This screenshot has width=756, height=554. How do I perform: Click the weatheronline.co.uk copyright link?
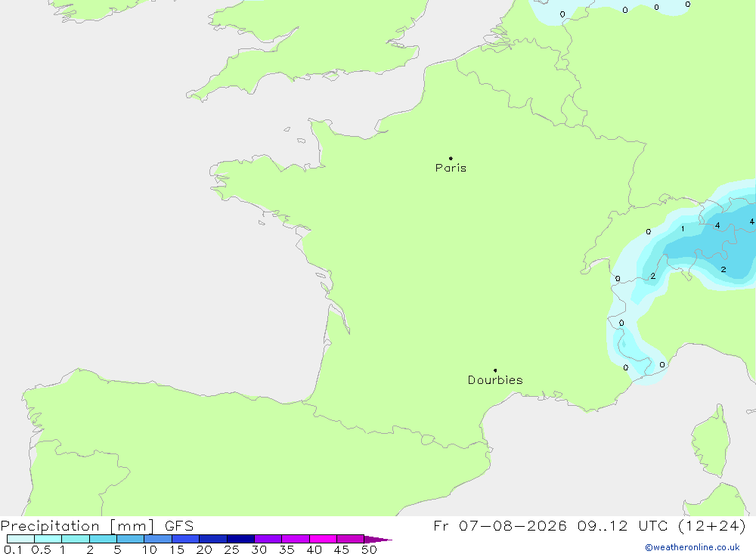[x=692, y=547]
